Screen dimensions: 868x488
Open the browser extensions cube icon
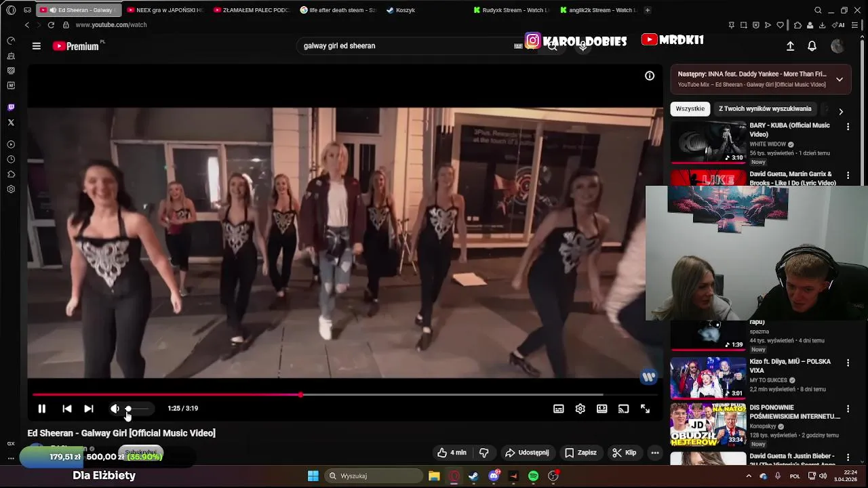(797, 25)
